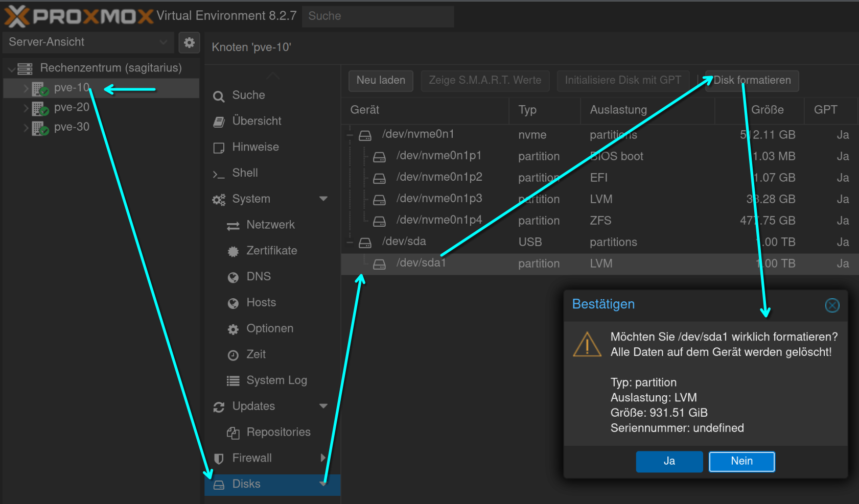
Task: Select the pve-20 node icon
Action: click(x=40, y=108)
